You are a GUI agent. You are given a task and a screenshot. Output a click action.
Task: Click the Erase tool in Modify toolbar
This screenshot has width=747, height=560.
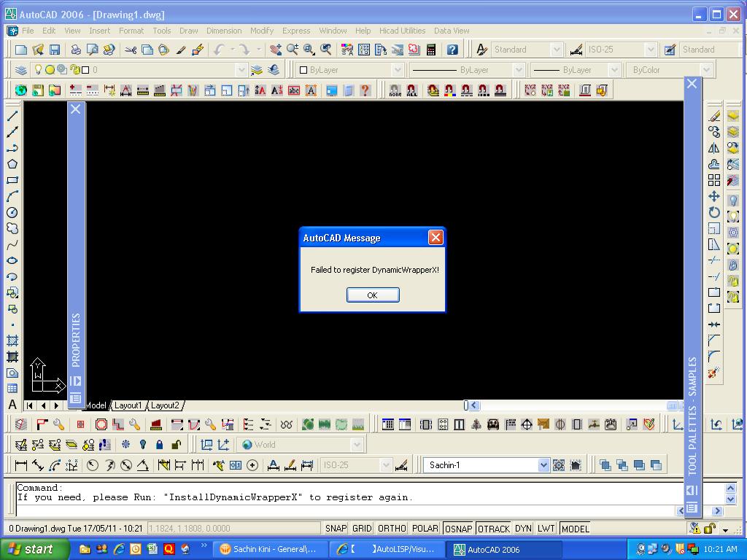(714, 116)
